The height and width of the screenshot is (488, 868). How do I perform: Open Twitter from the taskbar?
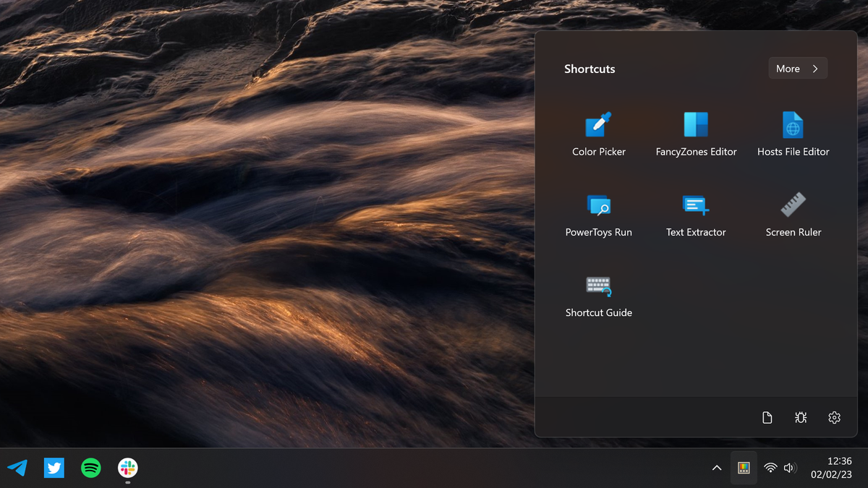pos(54,468)
